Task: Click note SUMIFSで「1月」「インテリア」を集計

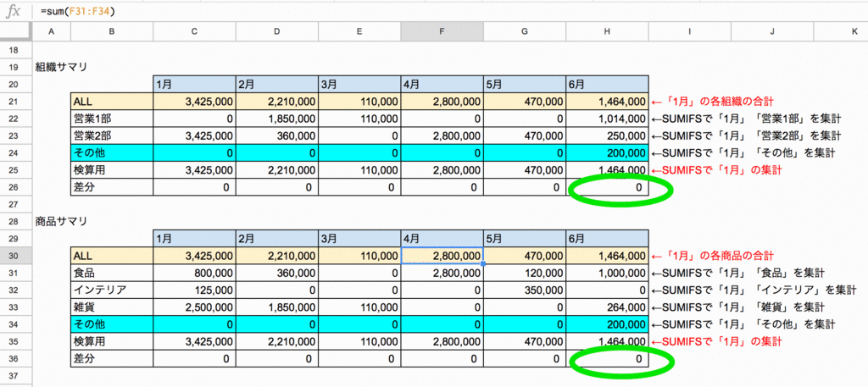Action: tap(755, 290)
